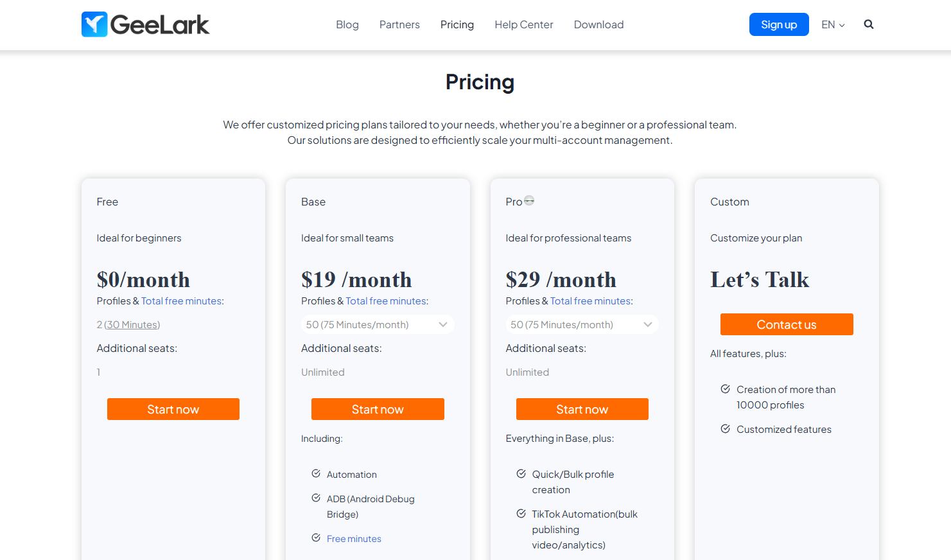951x560 pixels.
Task: Expand the Pro plan profiles dropdown
Action: point(582,324)
